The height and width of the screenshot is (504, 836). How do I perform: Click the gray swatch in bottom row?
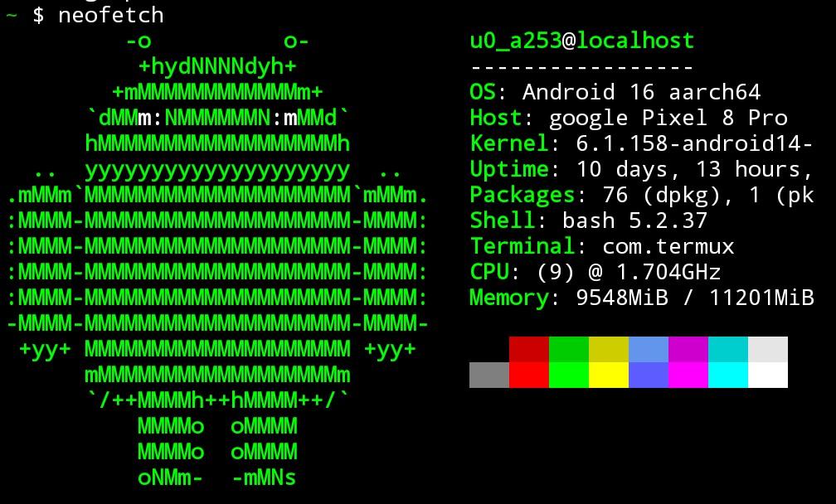(x=489, y=375)
